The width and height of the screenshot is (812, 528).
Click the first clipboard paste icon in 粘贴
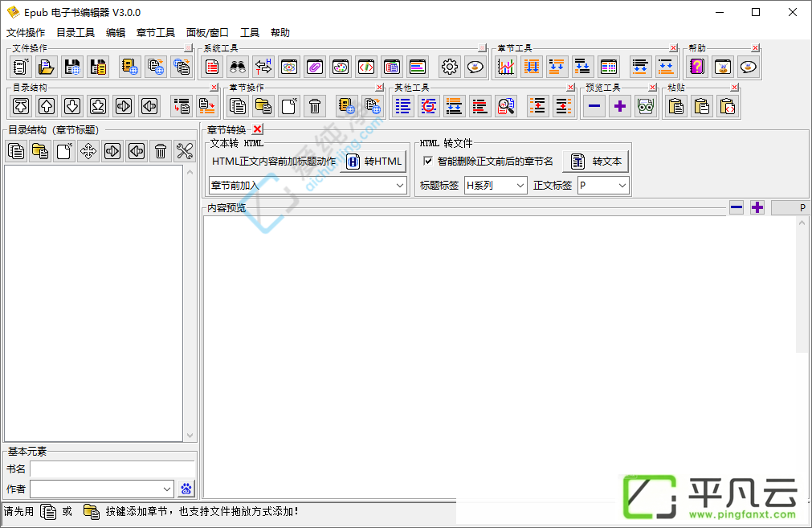tap(675, 106)
